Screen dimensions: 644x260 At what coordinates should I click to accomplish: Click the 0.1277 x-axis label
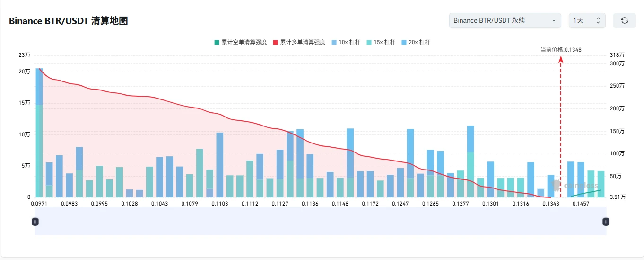pos(461,204)
